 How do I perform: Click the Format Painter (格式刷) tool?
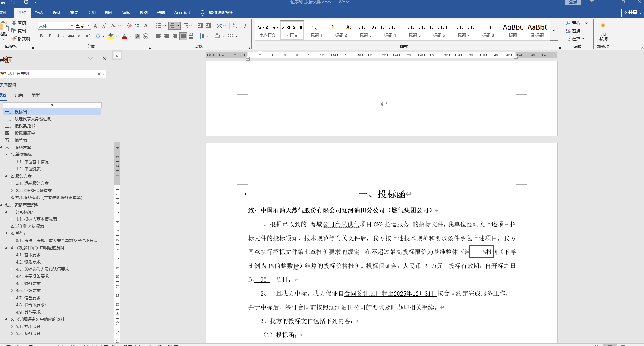[x=21, y=39]
